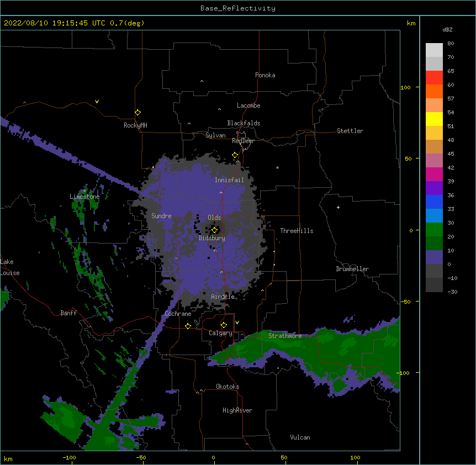Image resolution: width=476 pixels, height=465 pixels.
Task: Click the ThreeHills city label
Action: (297, 231)
